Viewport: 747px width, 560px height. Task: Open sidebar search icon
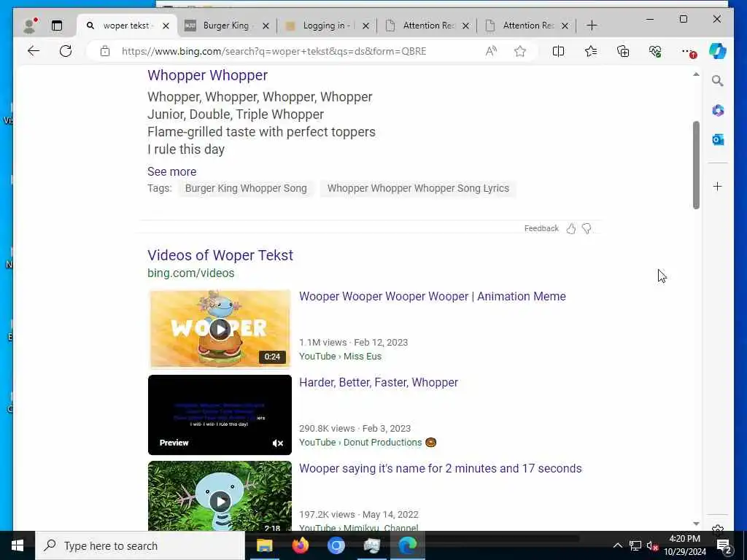pyautogui.click(x=718, y=80)
